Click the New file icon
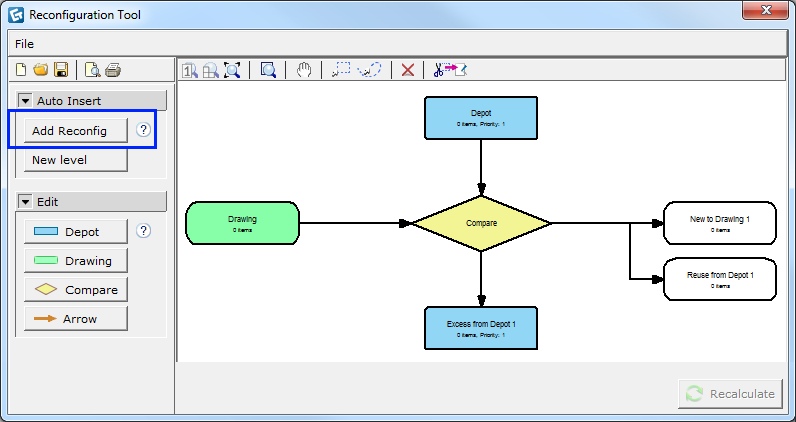Screen dimensions: 796x422 pos(21,69)
